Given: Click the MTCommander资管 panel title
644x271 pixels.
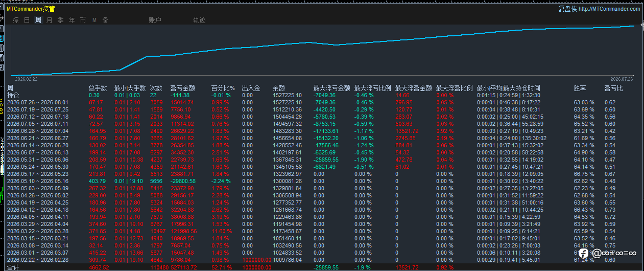Looking at the screenshot, I should coord(31,9).
